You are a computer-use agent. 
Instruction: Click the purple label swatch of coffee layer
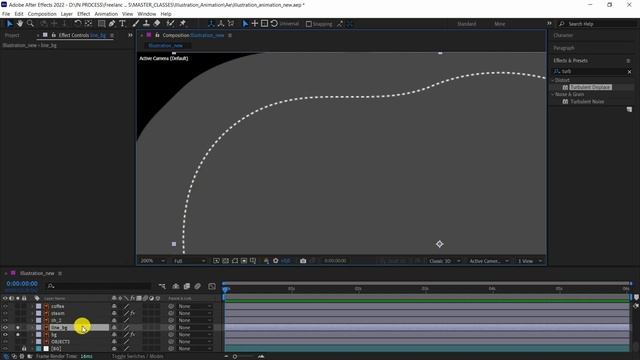(39, 306)
